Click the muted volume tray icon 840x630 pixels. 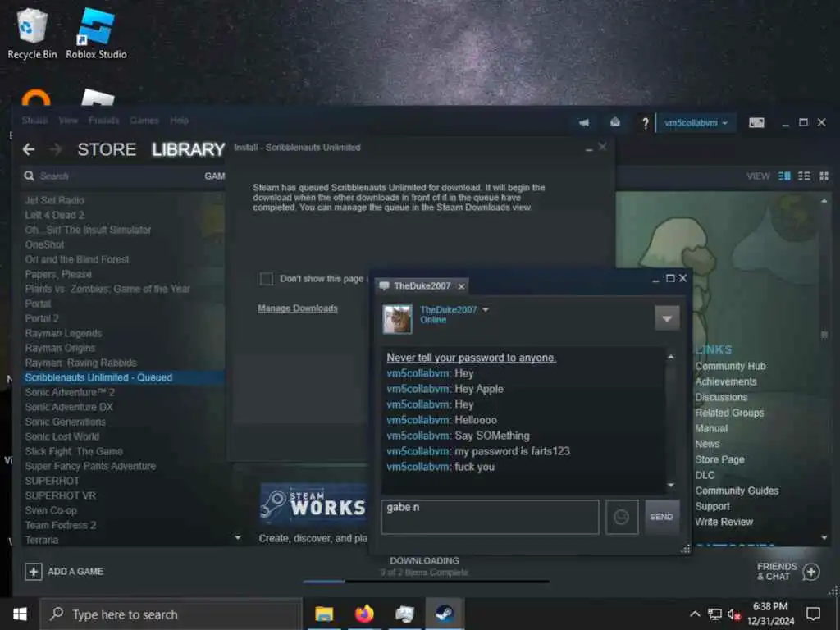[x=733, y=614]
